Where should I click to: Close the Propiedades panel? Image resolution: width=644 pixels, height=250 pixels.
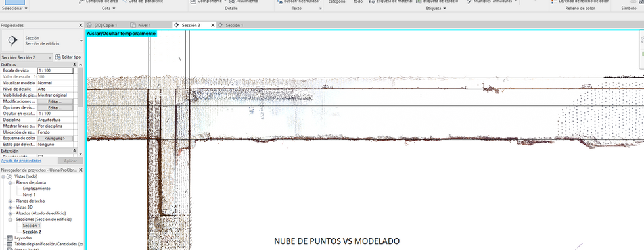click(80, 25)
